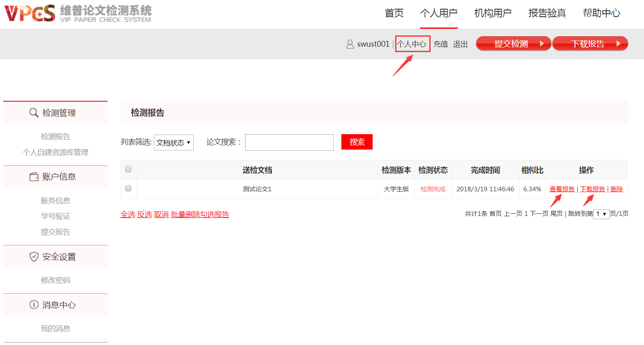The width and height of the screenshot is (644, 345).
Task: Click the 相似比 column header
Action: 532,170
